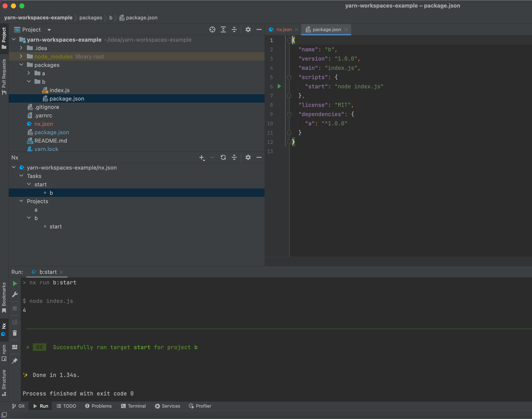Refresh the Nx panel
532x419 pixels.
point(223,158)
